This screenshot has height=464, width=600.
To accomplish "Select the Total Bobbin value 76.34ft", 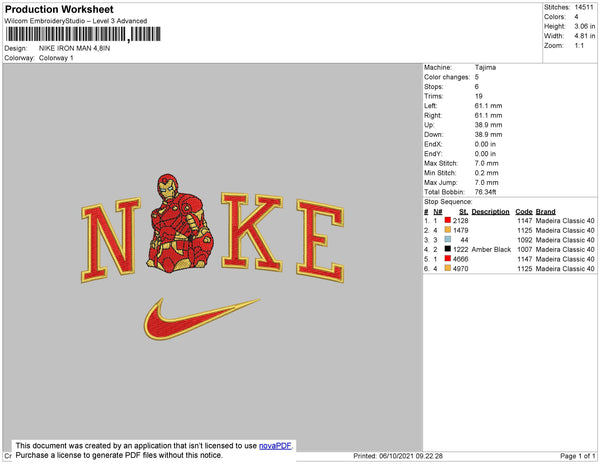I will [x=486, y=192].
